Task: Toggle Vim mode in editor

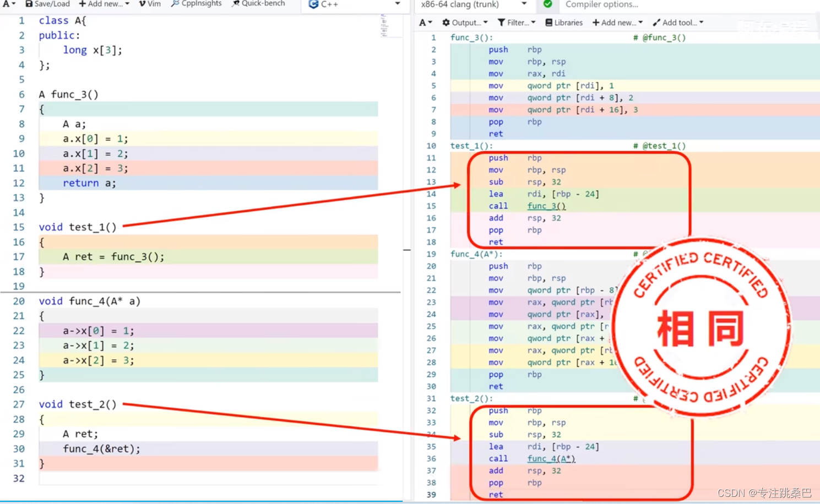Action: tap(150, 4)
